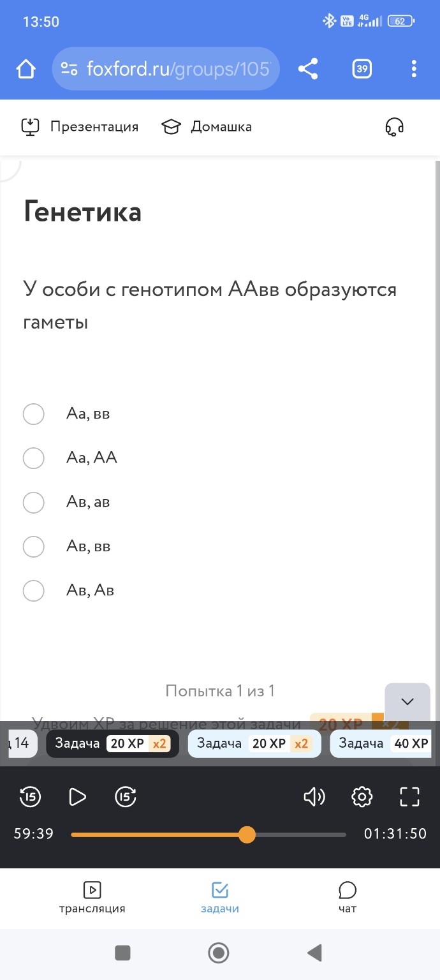Open the browser tabs overview showing 39
Viewport: 440px width, 980px height.
point(361,68)
